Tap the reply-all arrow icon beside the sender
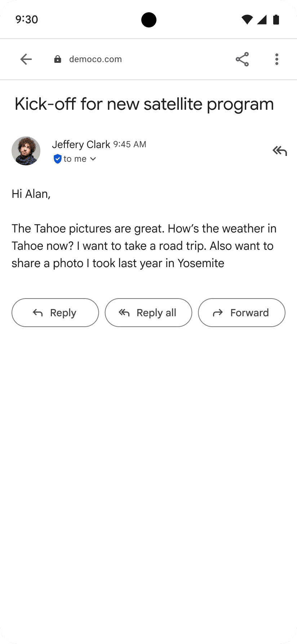This screenshot has width=297, height=644. (280, 151)
